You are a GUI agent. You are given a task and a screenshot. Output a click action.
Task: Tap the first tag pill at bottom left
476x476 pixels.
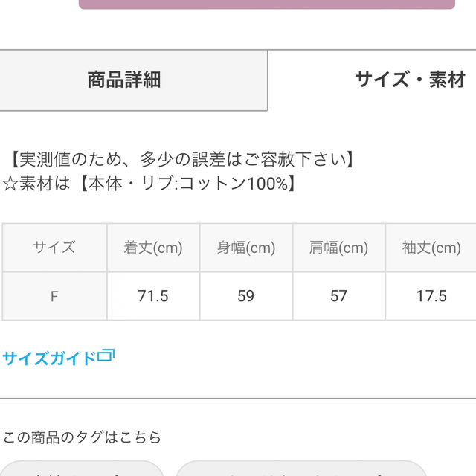click(x=82, y=469)
